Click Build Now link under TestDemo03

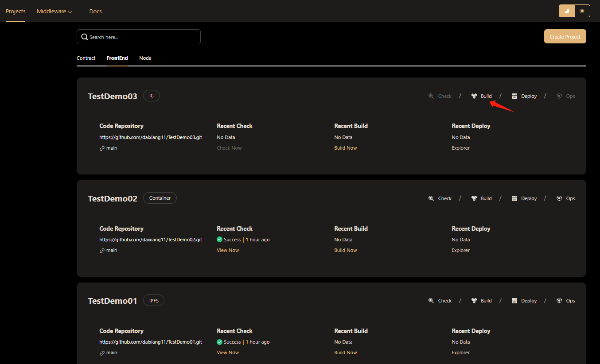tap(346, 148)
